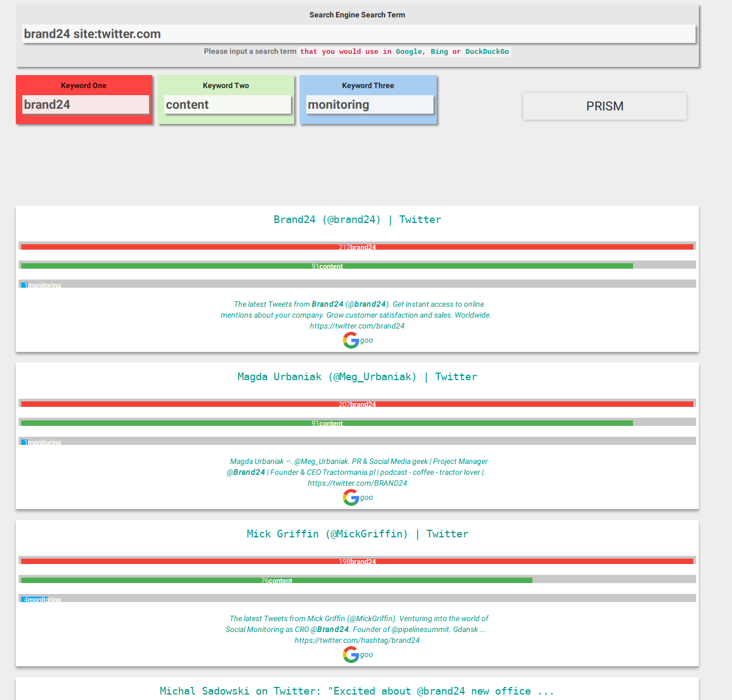Click the 1monitoring bar in Magda Urbaniak result
This screenshot has width=732, height=700.
click(x=24, y=442)
